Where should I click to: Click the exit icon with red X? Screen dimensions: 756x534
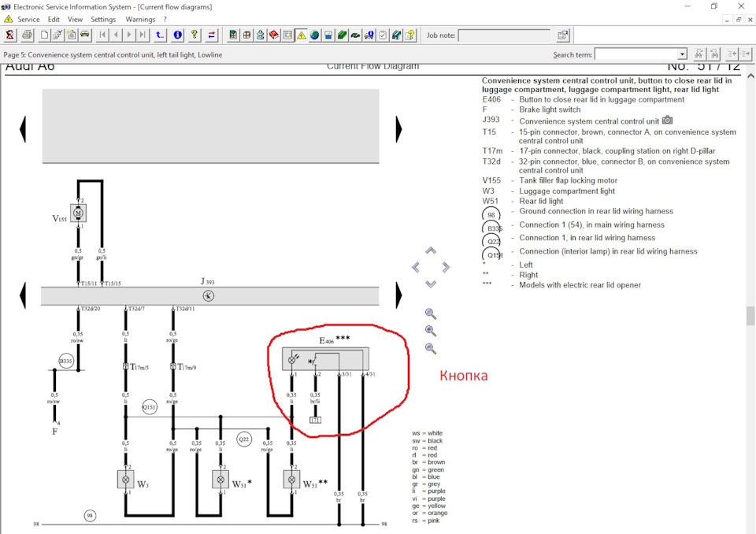pyautogui.click(x=10, y=35)
